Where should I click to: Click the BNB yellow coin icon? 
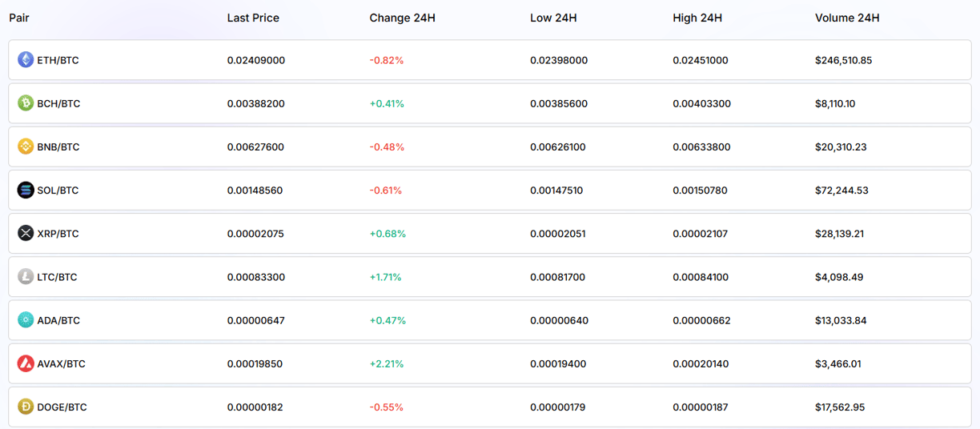pyautogui.click(x=26, y=146)
